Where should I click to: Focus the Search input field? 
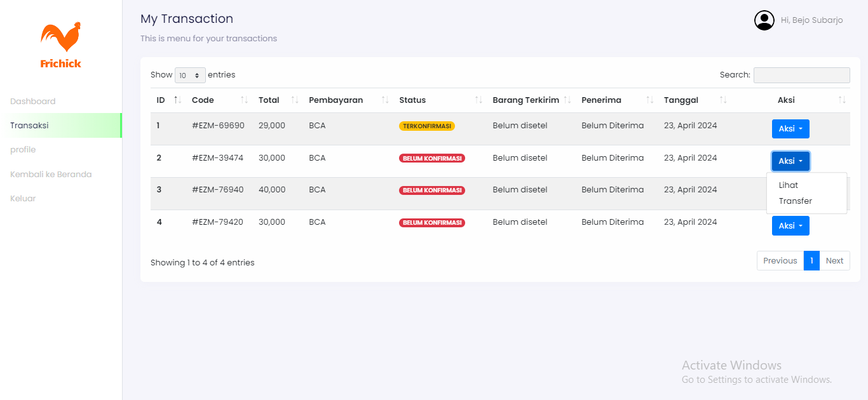(x=801, y=75)
